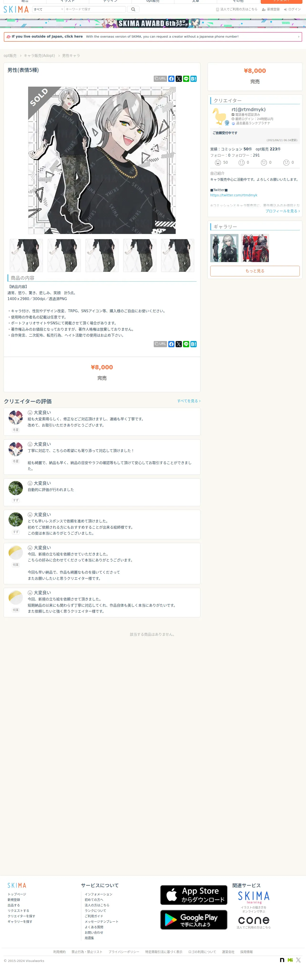Click the overseas version notice bar
The image size is (306, 980).
[x=153, y=36]
